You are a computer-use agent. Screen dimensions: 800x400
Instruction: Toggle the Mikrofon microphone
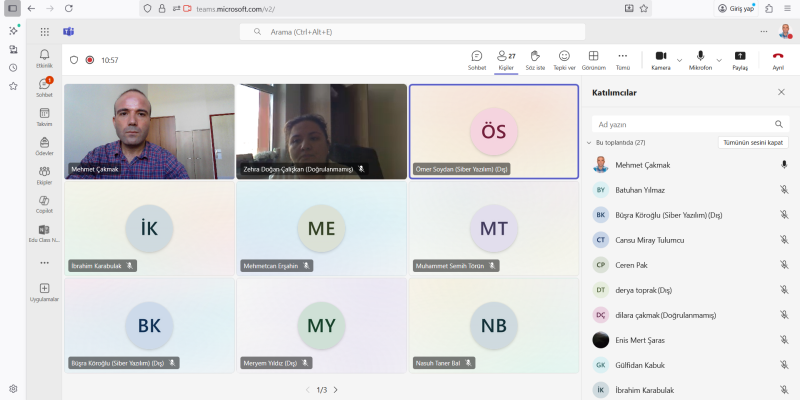(x=700, y=60)
